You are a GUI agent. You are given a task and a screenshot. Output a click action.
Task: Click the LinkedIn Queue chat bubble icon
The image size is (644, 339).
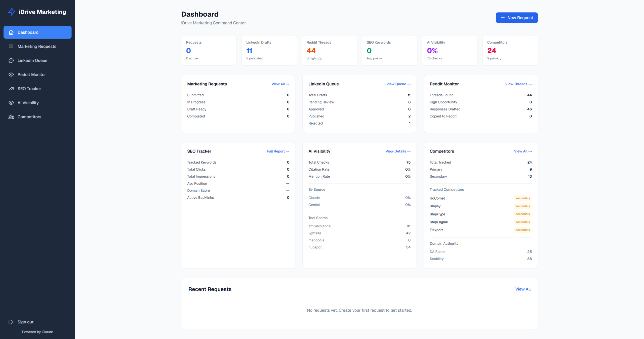(11, 60)
